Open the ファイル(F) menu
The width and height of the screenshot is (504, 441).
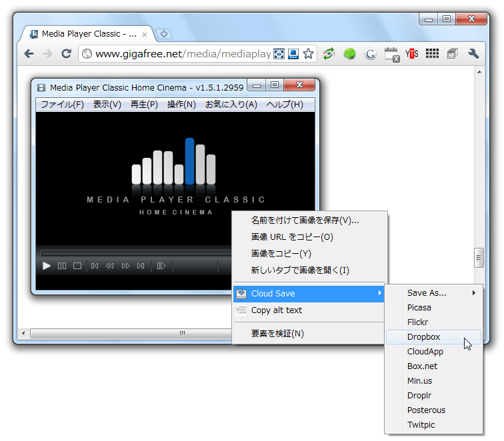(63, 105)
